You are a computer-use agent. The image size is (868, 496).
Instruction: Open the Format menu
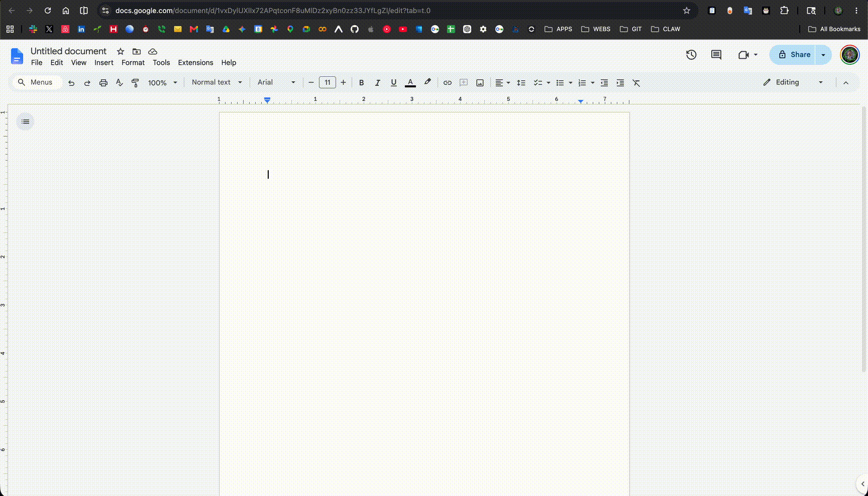coord(133,63)
